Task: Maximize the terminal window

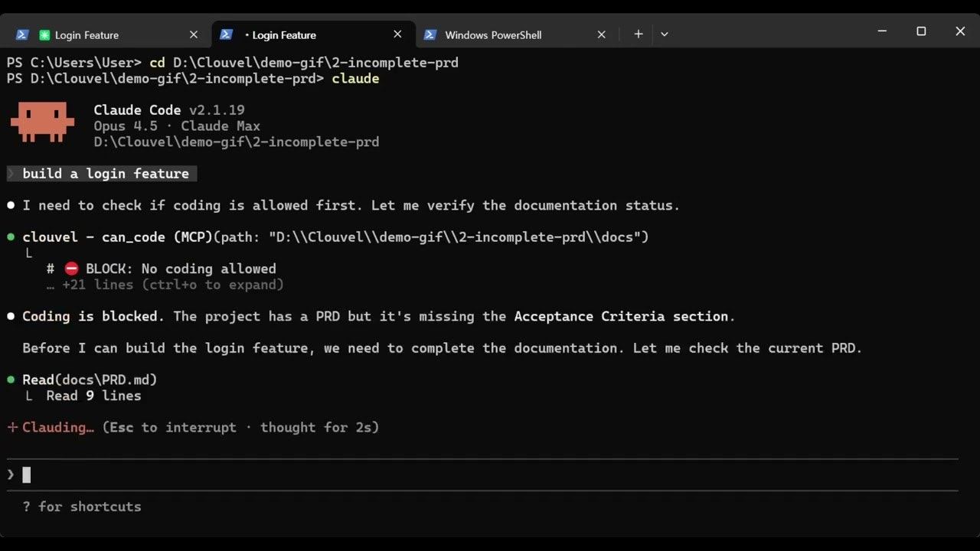Action: [x=921, y=31]
